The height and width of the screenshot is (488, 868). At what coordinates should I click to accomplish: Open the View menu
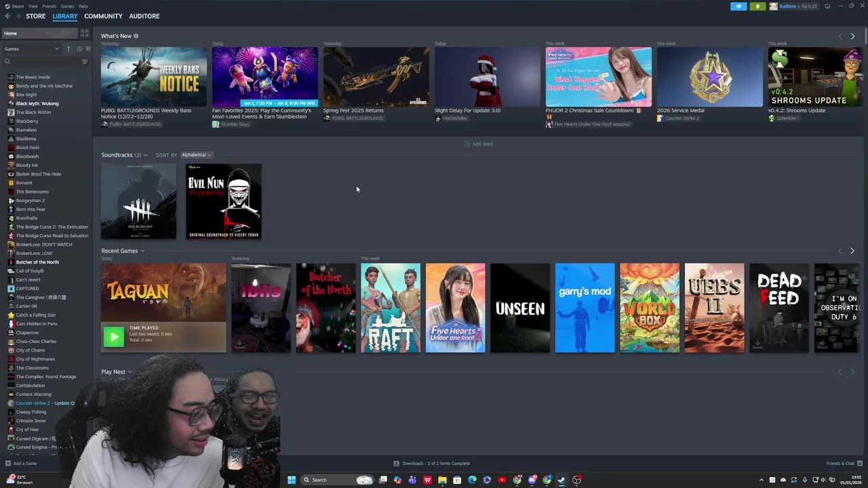(x=33, y=6)
